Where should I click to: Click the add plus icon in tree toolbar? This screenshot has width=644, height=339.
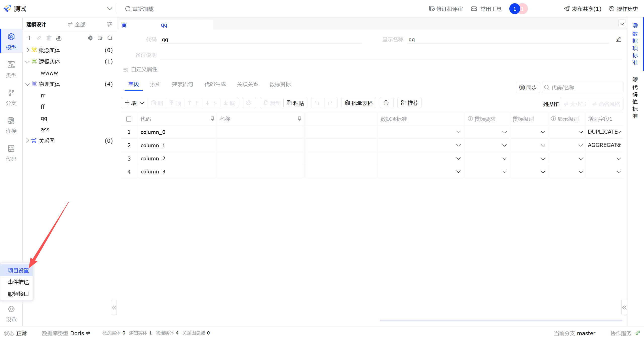(29, 38)
